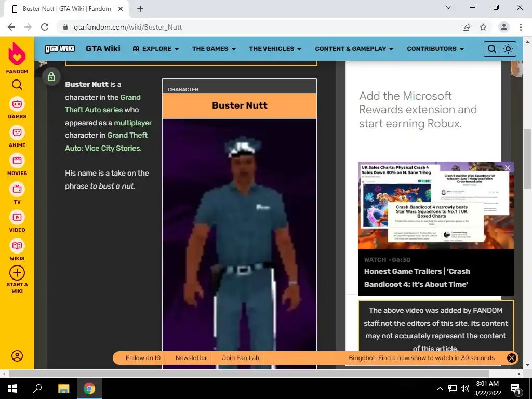Open network status tray icon
Viewport: 532px width, 399px height.
[453, 389]
